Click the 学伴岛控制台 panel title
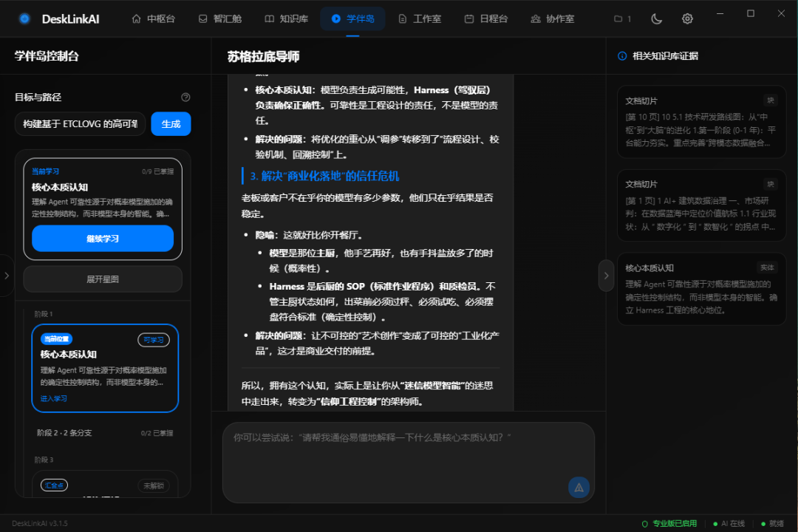 coord(47,56)
